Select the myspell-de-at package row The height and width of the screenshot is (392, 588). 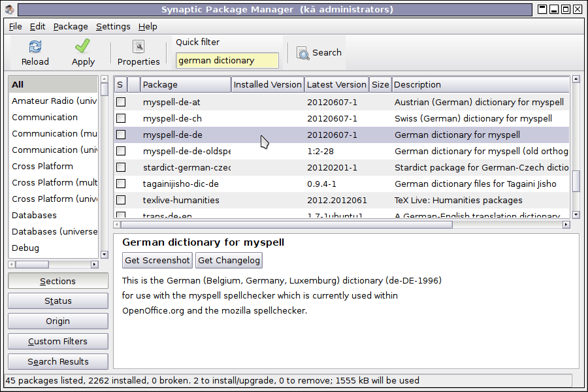tap(342, 102)
